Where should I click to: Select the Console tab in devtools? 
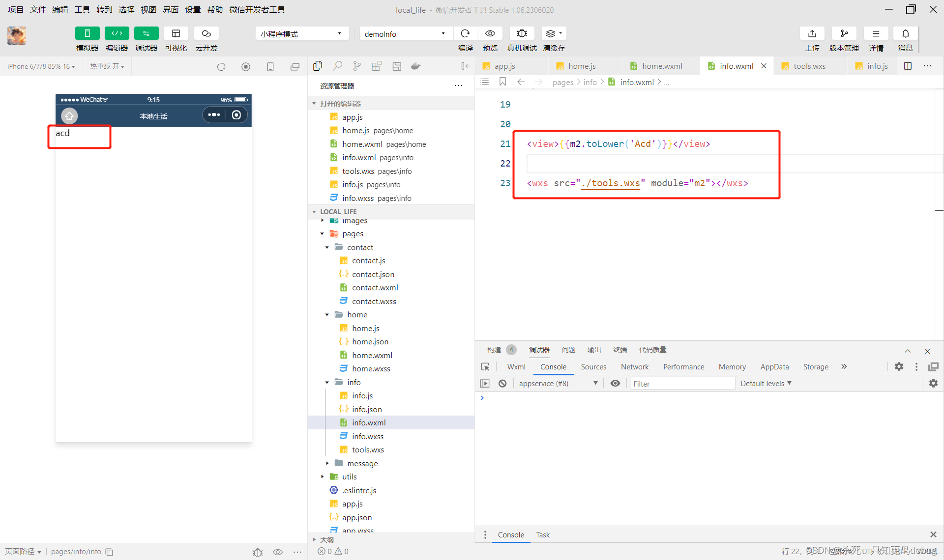553,366
